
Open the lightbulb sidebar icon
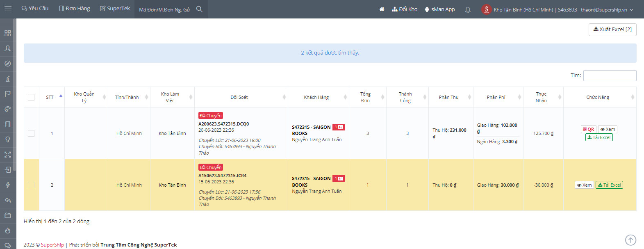point(7,139)
